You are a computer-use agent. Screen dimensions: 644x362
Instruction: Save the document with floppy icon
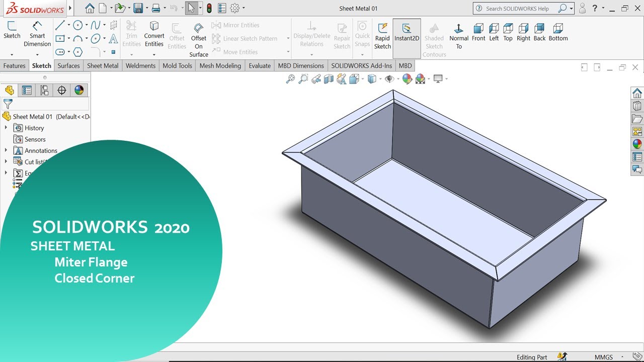click(x=138, y=8)
